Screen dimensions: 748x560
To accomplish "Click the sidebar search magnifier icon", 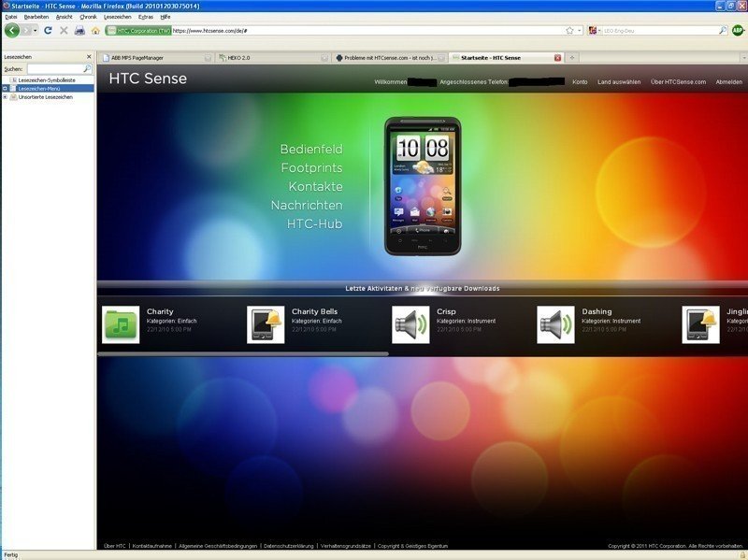I will pos(87,69).
